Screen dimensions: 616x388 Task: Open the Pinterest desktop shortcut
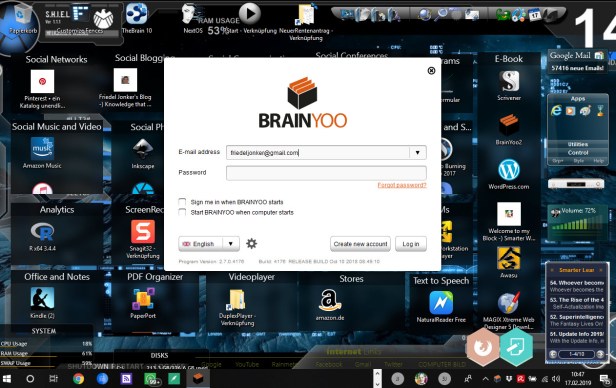point(42,81)
